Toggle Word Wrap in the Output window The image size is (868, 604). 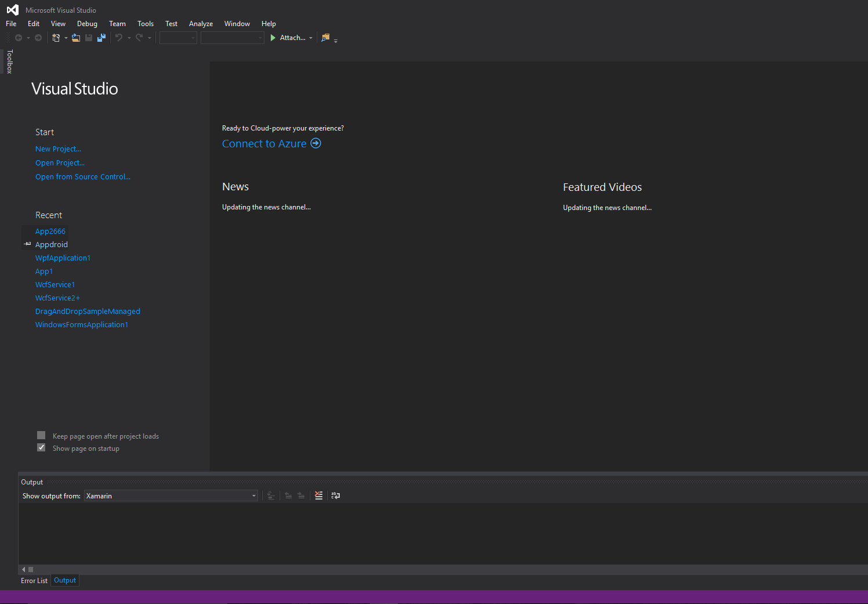coord(335,496)
